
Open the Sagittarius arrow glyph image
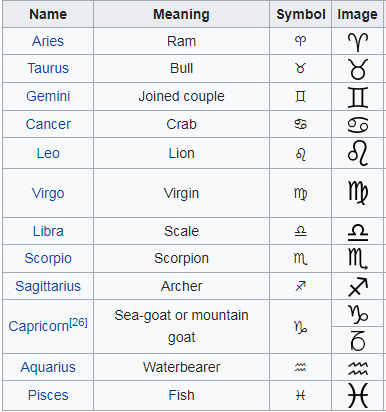click(358, 287)
